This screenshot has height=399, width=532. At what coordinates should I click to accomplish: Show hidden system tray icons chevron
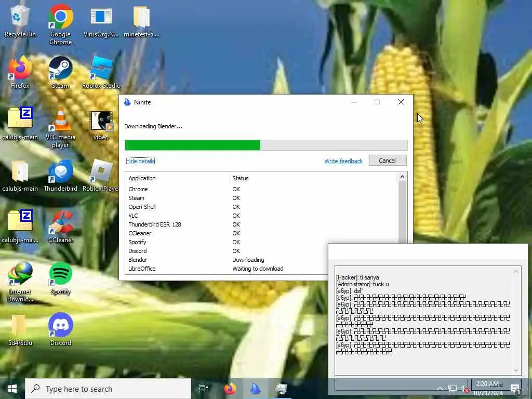[x=440, y=389]
